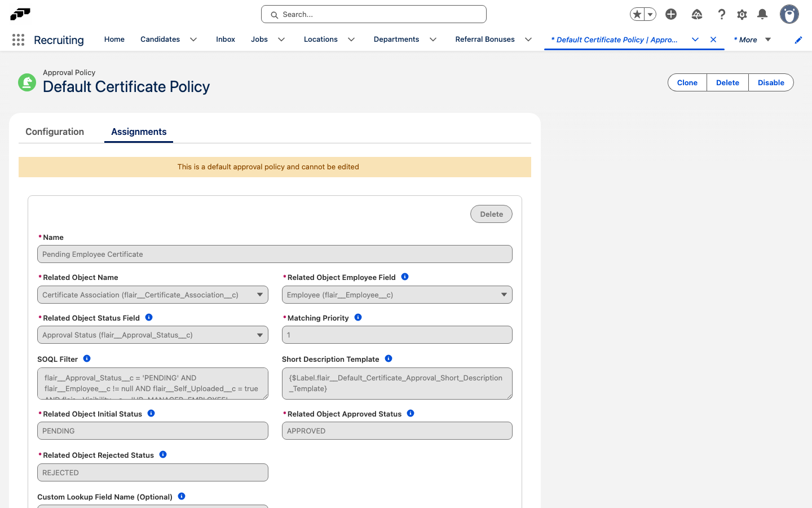Show info for Related Object Rejected Status
The height and width of the screenshot is (508, 812).
(x=163, y=454)
